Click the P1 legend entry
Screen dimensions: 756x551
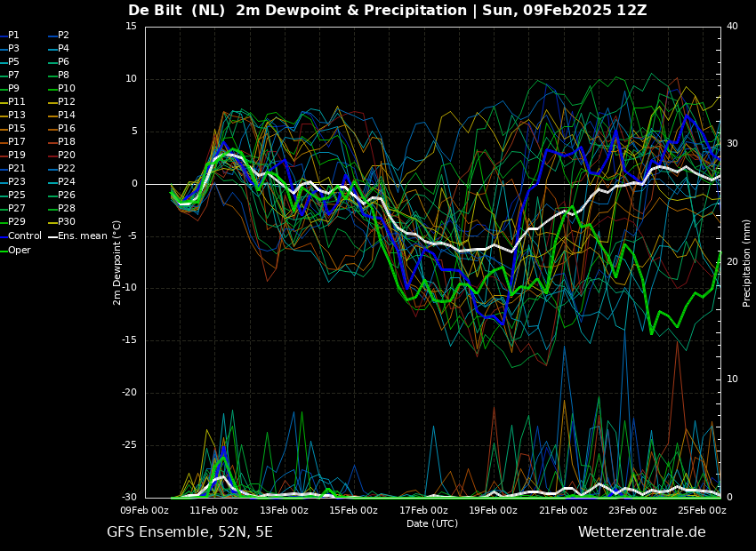click(x=10, y=36)
